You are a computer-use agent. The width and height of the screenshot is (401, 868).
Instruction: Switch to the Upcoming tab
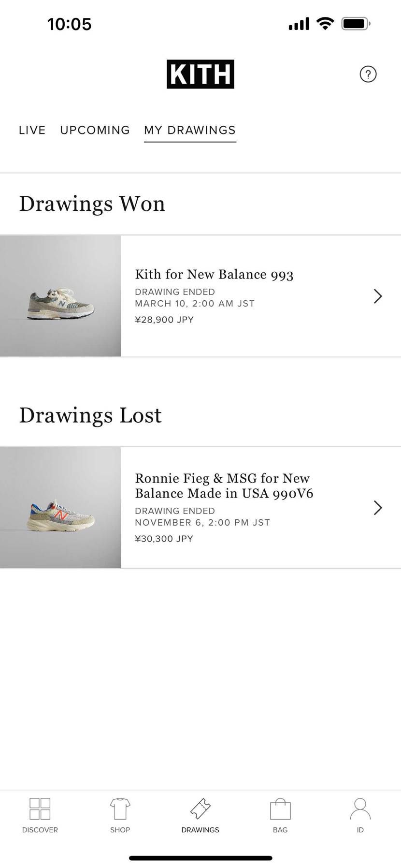pyautogui.click(x=95, y=130)
